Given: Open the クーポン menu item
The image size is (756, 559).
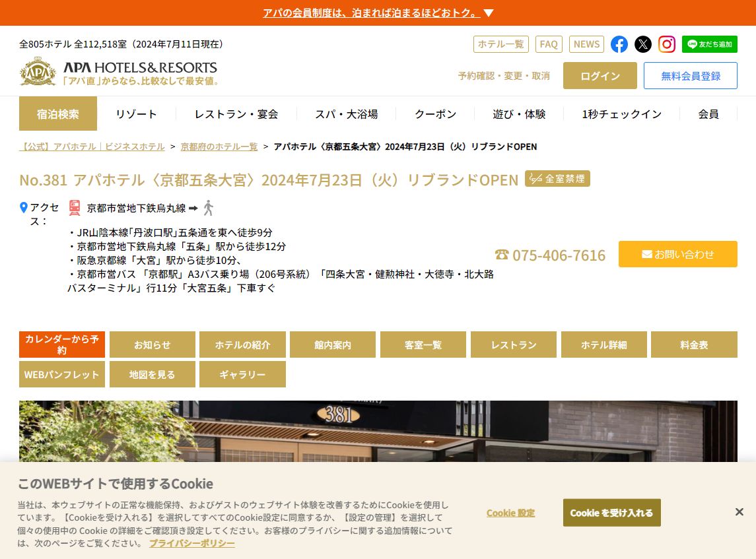Looking at the screenshot, I should tap(435, 114).
